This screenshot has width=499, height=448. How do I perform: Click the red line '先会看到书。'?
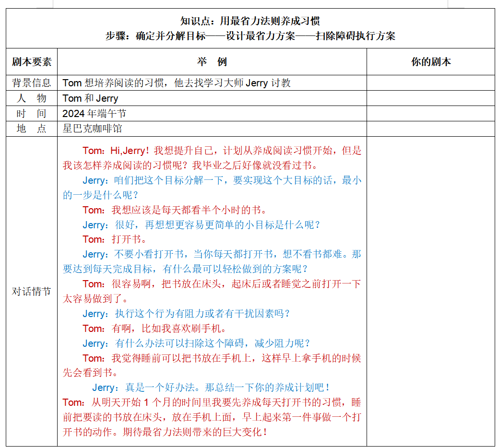[90, 373]
